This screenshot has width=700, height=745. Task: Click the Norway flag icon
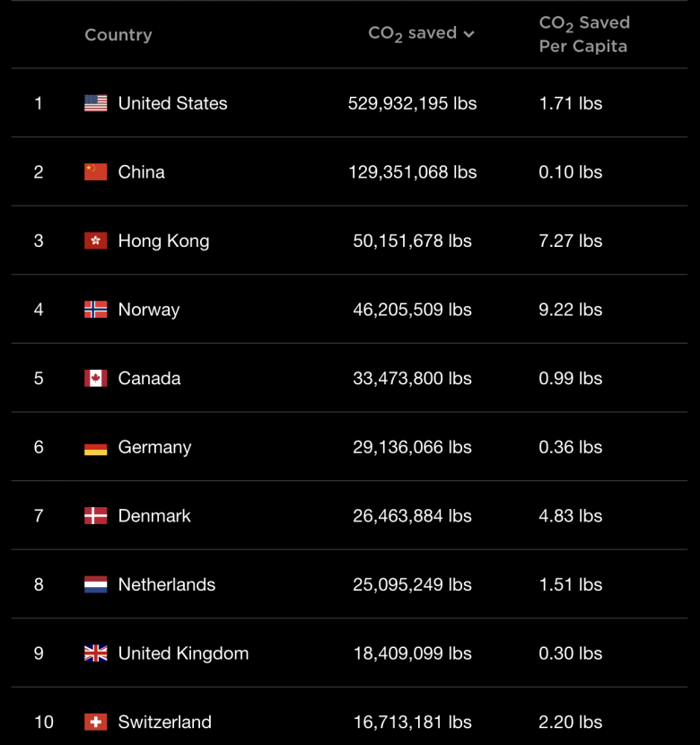pyautogui.click(x=95, y=310)
